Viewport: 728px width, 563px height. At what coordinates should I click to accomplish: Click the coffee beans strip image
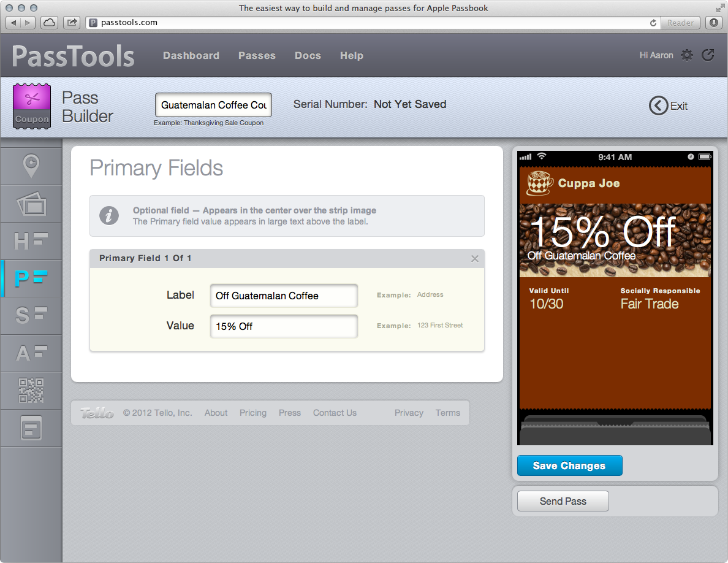(x=615, y=240)
